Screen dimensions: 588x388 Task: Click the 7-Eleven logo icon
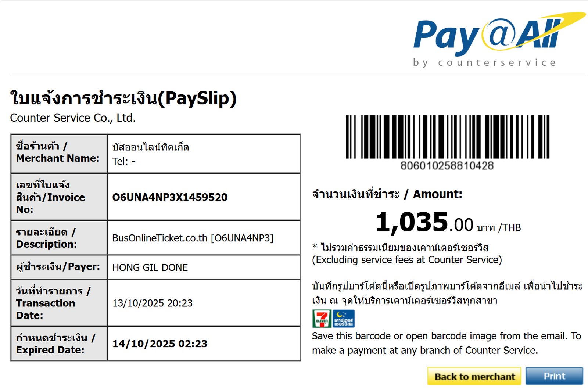322,319
